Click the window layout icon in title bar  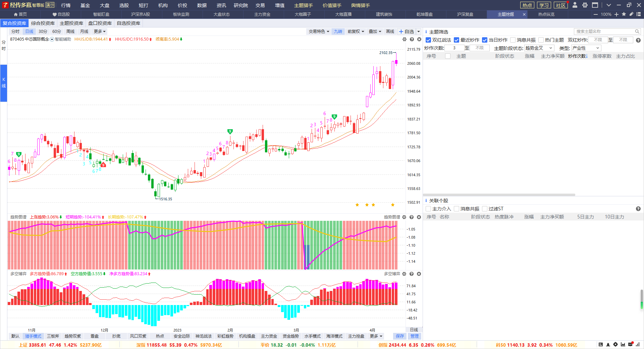[x=595, y=5]
